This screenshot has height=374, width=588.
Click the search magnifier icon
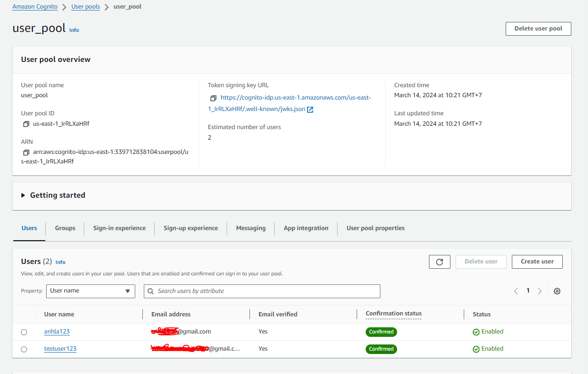[x=151, y=291]
